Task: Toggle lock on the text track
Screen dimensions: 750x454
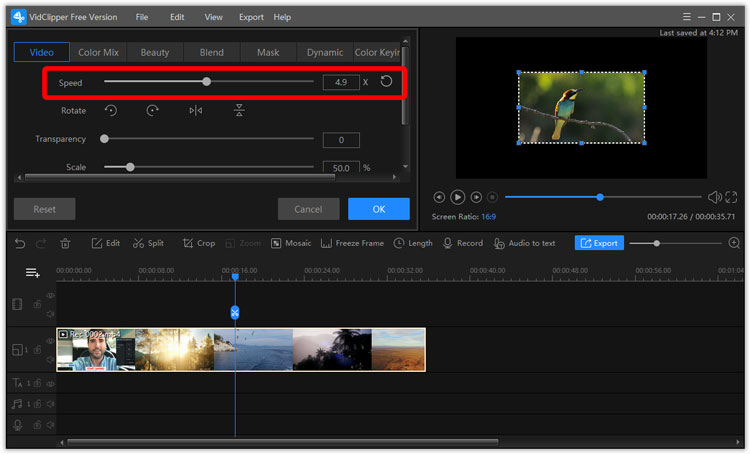Action: click(x=37, y=383)
